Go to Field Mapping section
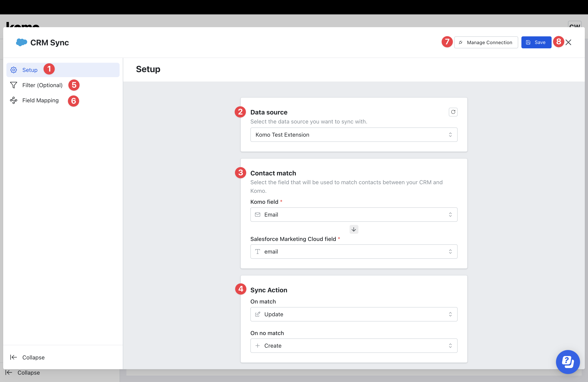This screenshot has height=382, width=588. tap(41, 100)
